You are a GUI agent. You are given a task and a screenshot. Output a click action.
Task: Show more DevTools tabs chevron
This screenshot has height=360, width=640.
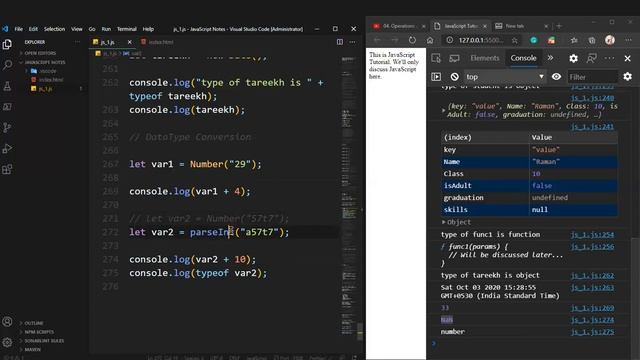tap(551, 58)
